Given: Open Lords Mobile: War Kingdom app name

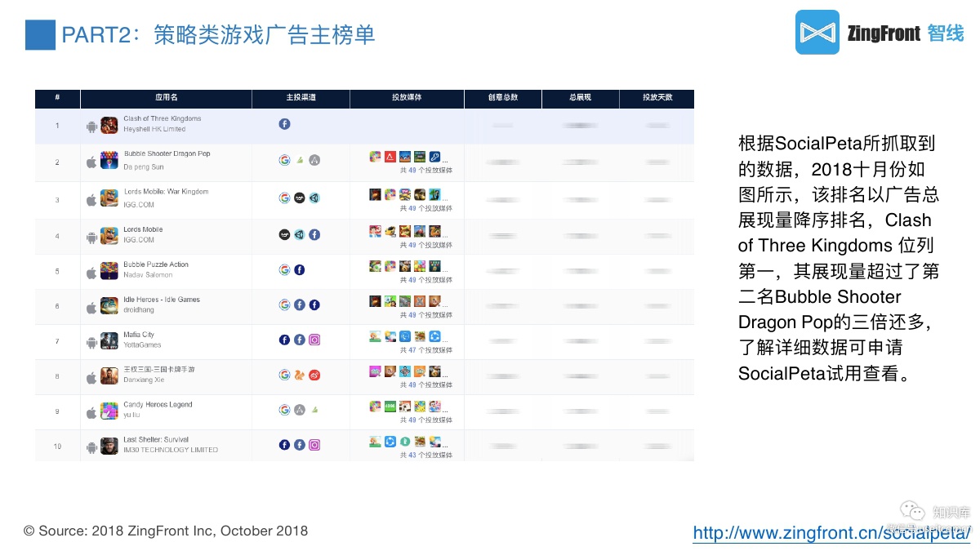Looking at the screenshot, I should tap(166, 192).
